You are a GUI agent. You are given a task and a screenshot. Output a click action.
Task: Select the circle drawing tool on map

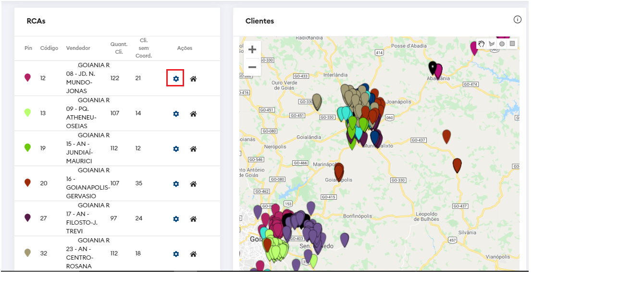click(x=502, y=44)
